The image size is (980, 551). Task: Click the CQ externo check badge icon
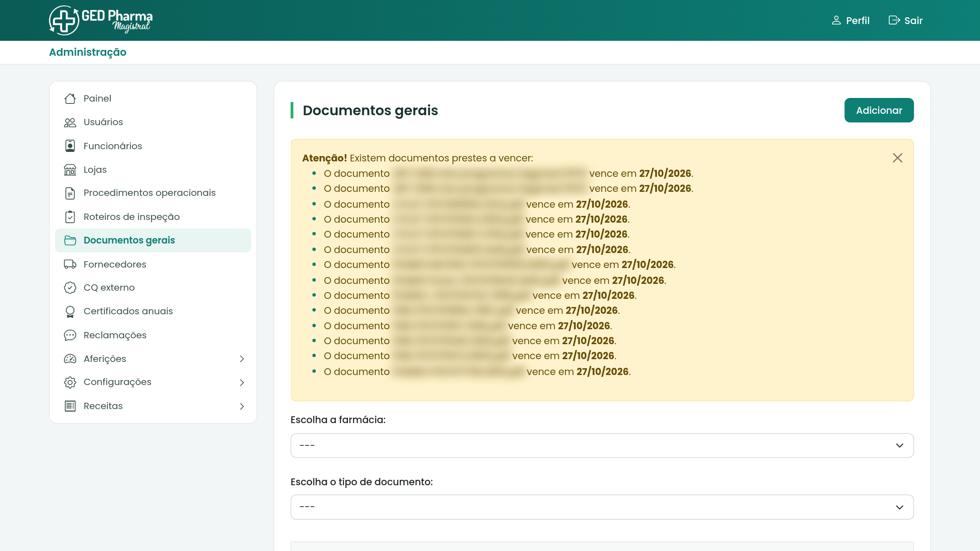[70, 288]
